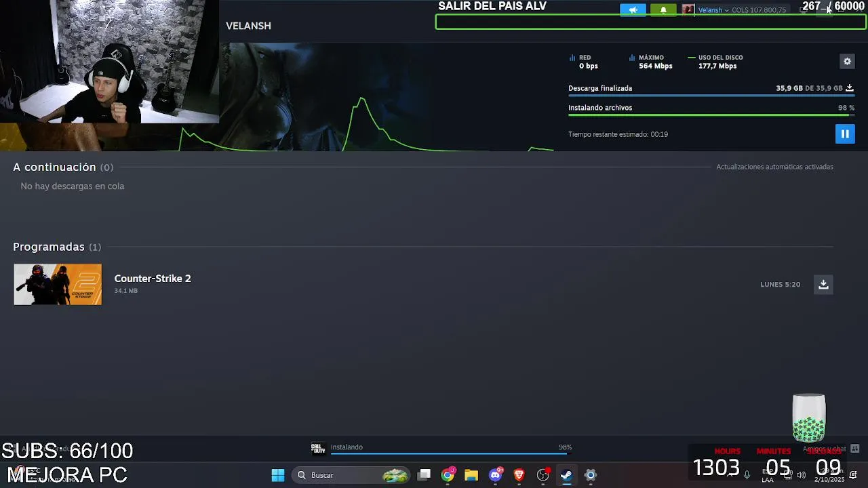Click the 'MÁXIMO 564 Mbps' stat
This screenshot has width=868, height=488.
pos(650,62)
